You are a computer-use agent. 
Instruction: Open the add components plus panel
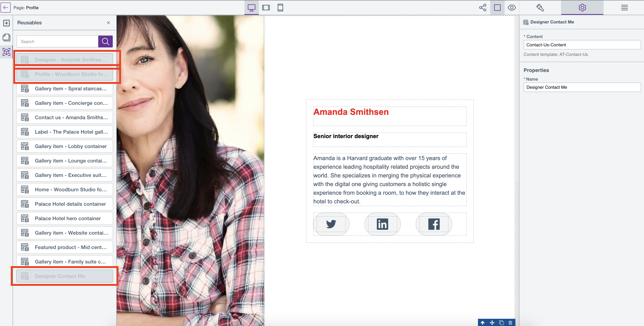(x=6, y=23)
